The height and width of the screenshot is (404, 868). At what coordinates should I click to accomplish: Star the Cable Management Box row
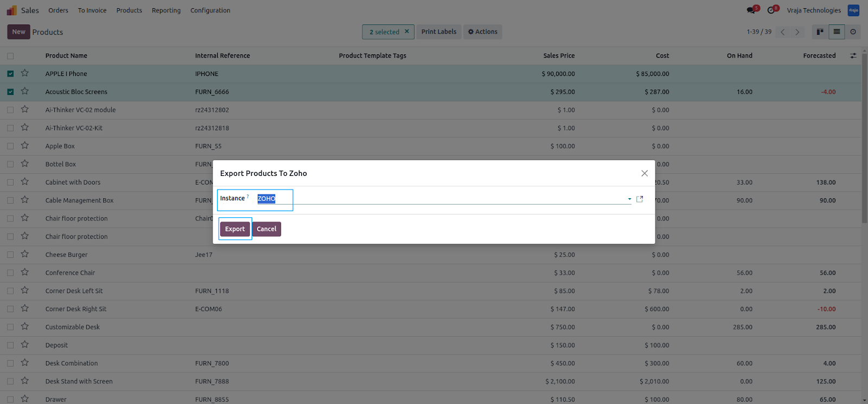(x=25, y=200)
